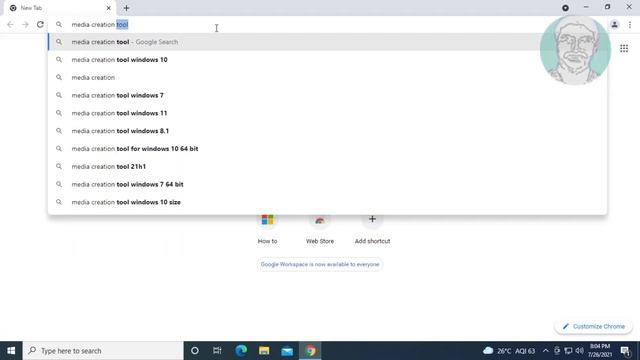Viewport: 640px width, 360px height.
Task: Open File Explorer from taskbar
Action: [264, 351]
